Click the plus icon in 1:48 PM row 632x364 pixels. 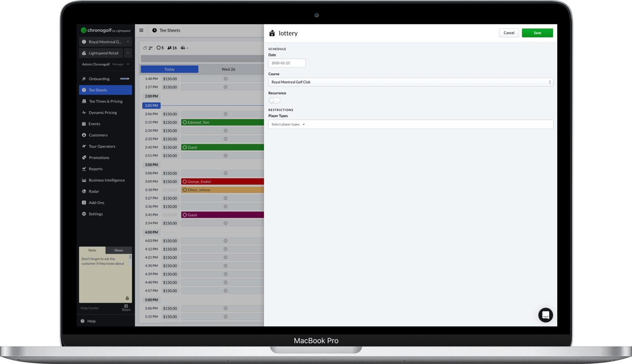(x=226, y=79)
